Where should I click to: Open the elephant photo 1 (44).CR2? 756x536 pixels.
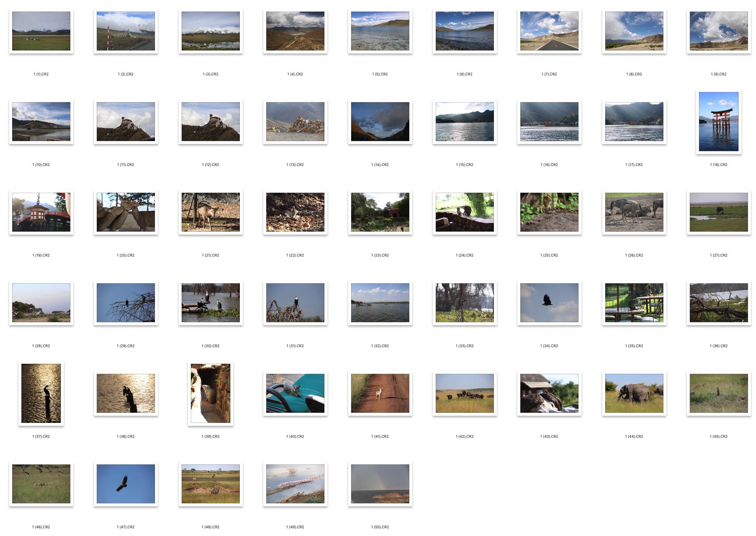(634, 393)
